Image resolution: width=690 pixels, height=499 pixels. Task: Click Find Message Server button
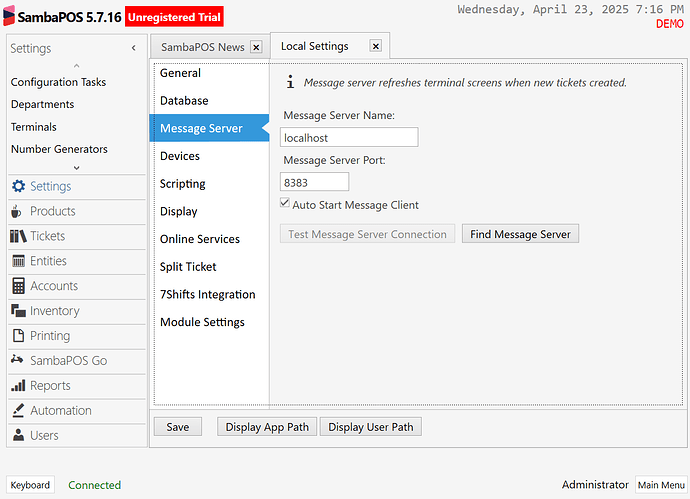click(x=520, y=234)
